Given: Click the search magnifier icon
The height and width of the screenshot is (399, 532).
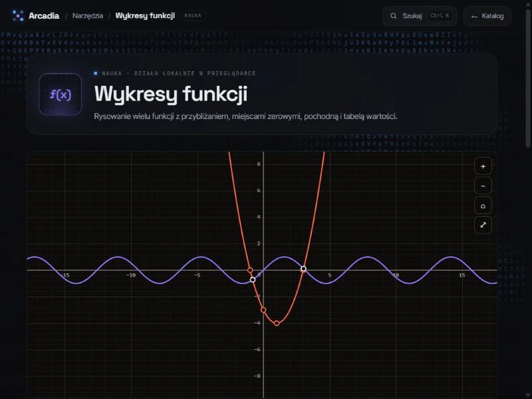Looking at the screenshot, I should [393, 16].
